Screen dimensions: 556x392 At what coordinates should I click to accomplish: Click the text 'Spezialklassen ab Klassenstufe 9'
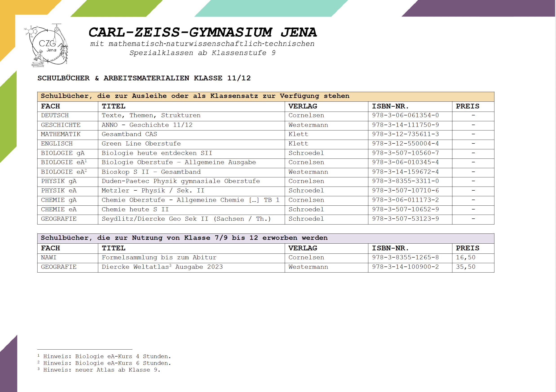202,53
